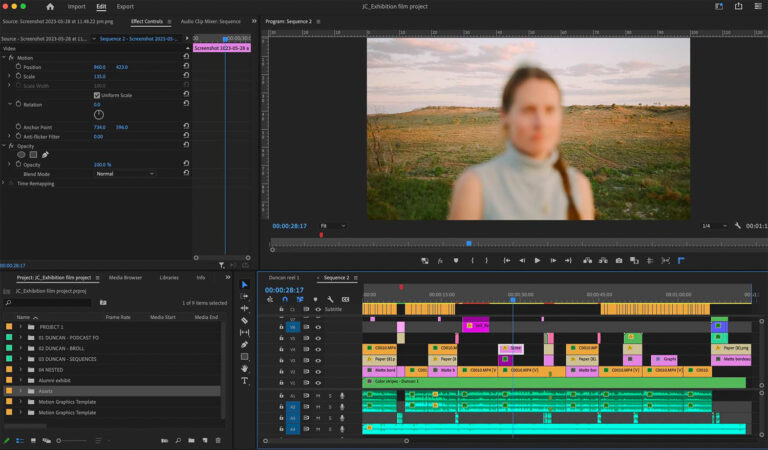Image resolution: width=768 pixels, height=450 pixels.
Task: Toggle insert sequences as nests button
Action: click(270, 299)
